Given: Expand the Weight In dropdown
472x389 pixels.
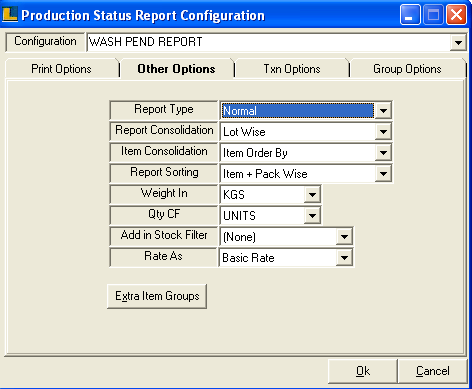Looking at the screenshot, I should (312, 195).
